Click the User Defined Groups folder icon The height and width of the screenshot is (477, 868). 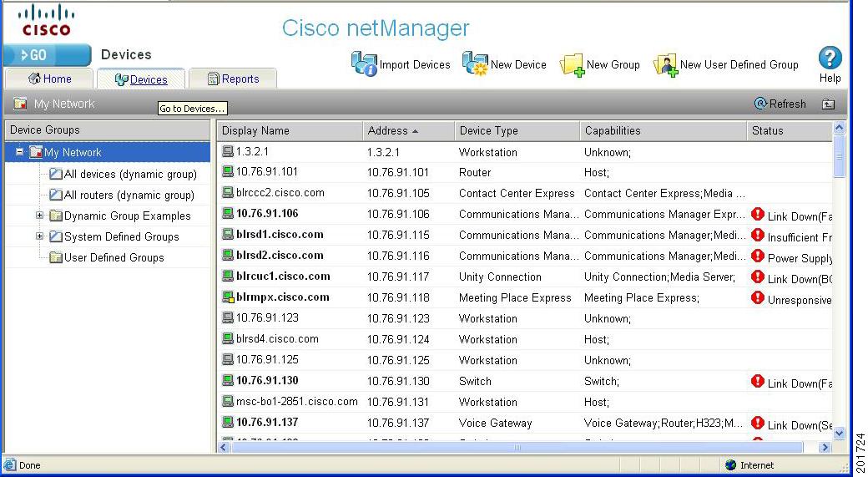(55, 257)
